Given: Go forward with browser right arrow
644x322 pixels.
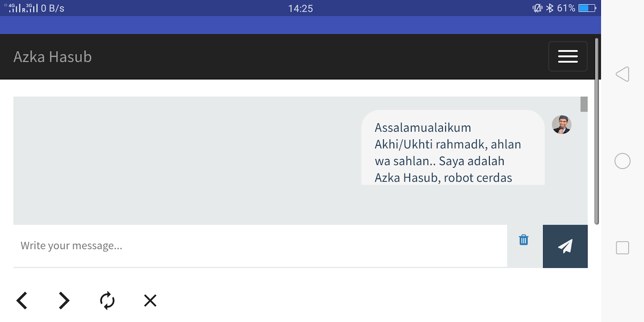Looking at the screenshot, I should [64, 301].
